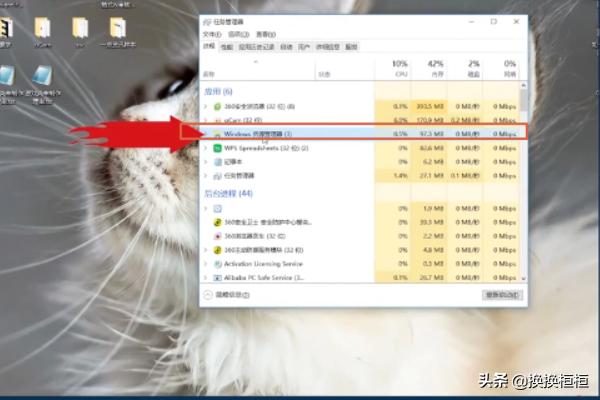Switch to the App history (应用历史记录) tab
The height and width of the screenshot is (400, 600).
(x=256, y=47)
